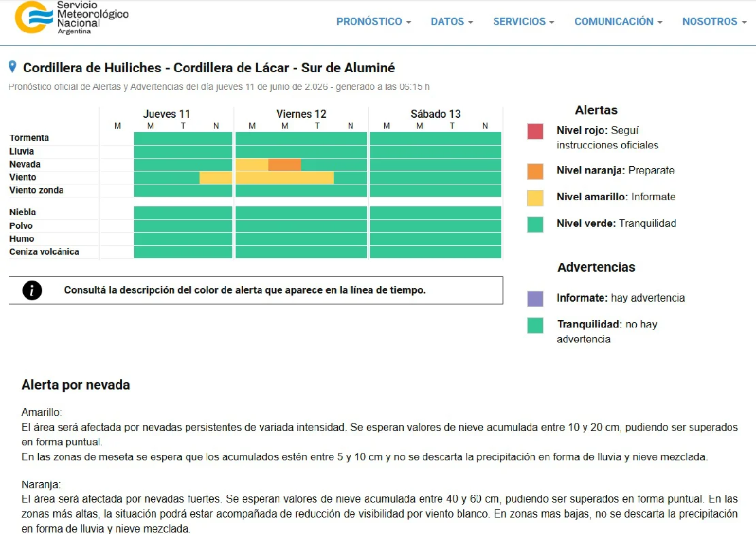Click the orange Nevada alert block on Viernes
This screenshot has height=540, width=756.
[285, 164]
